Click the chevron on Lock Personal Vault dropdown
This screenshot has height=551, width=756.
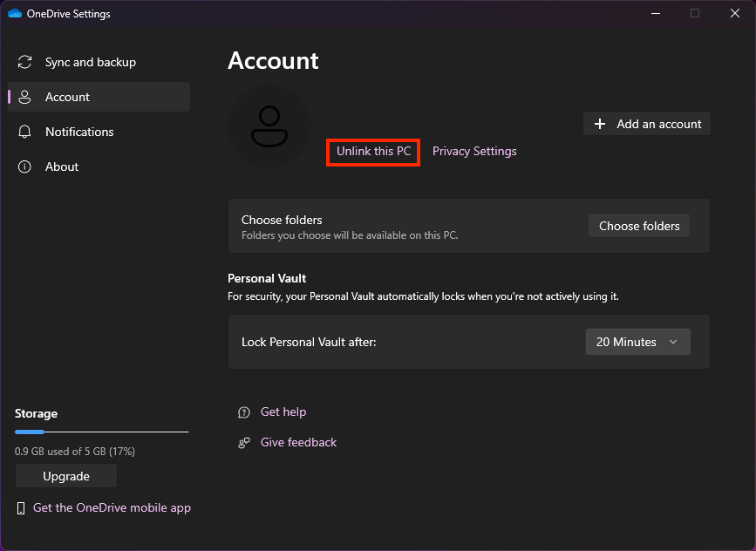(673, 342)
